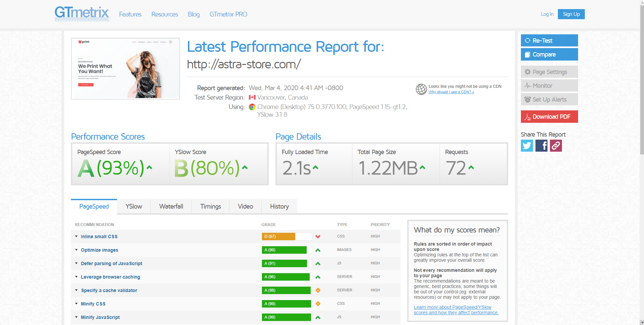This screenshot has height=325, width=644.
Task: Click Requests count up arrow
Action: click(471, 167)
